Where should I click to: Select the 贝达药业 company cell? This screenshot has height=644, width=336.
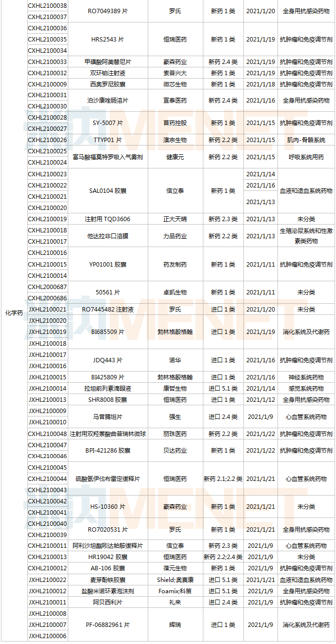tap(175, 451)
